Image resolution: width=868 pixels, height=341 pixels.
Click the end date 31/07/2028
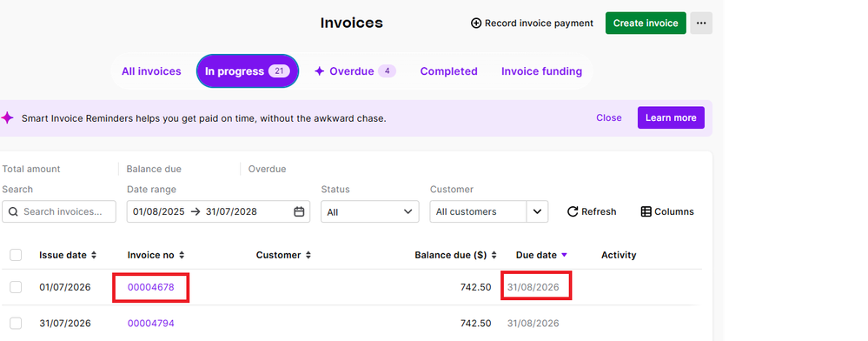tap(231, 211)
